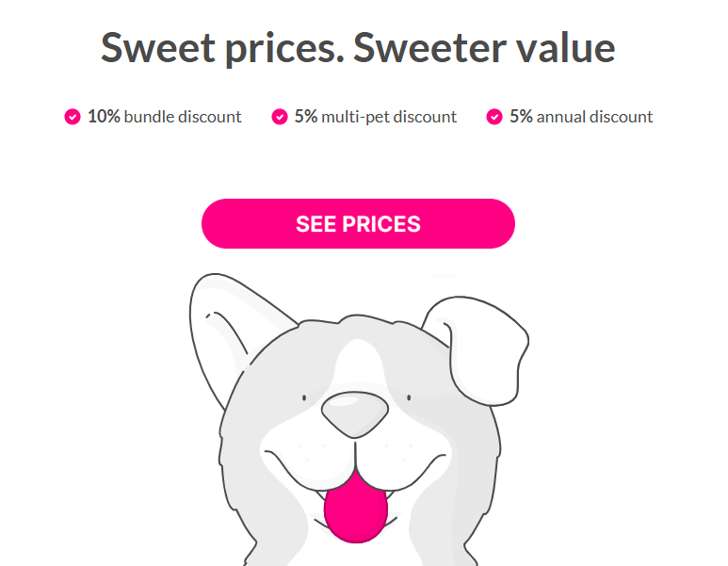Click the "Sweet prices." part of the heading
Image resolution: width=728 pixels, height=566 pixels.
click(222, 48)
